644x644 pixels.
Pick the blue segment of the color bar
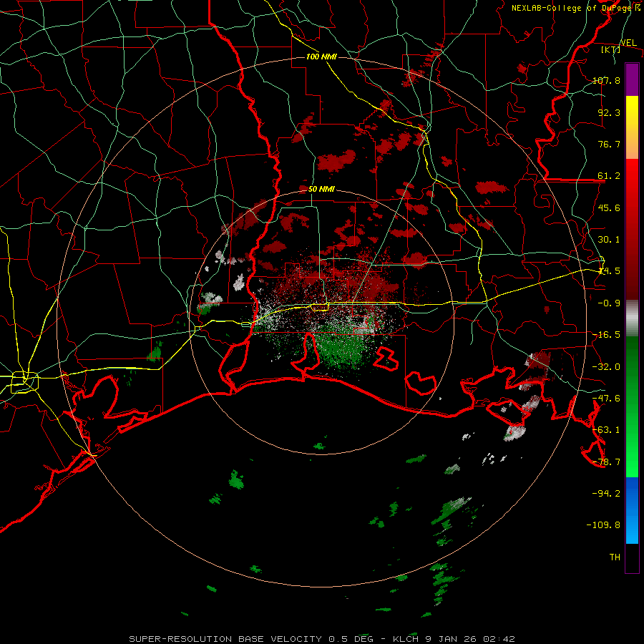[632, 510]
